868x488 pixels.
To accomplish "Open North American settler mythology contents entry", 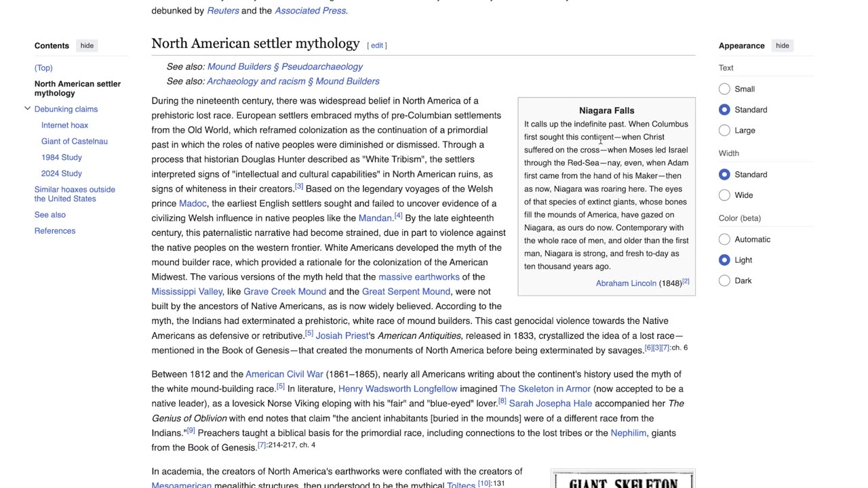I will [x=77, y=88].
